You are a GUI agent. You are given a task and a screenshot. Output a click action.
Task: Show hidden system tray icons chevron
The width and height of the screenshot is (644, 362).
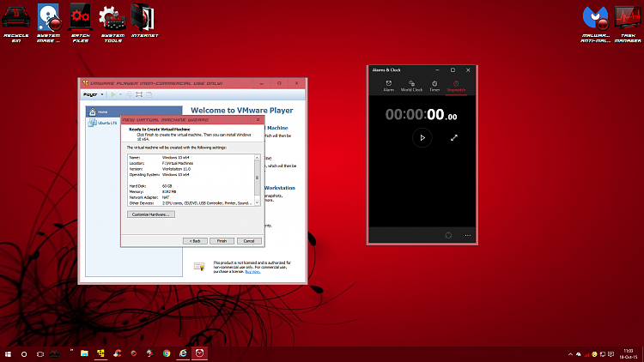pyautogui.click(x=570, y=354)
